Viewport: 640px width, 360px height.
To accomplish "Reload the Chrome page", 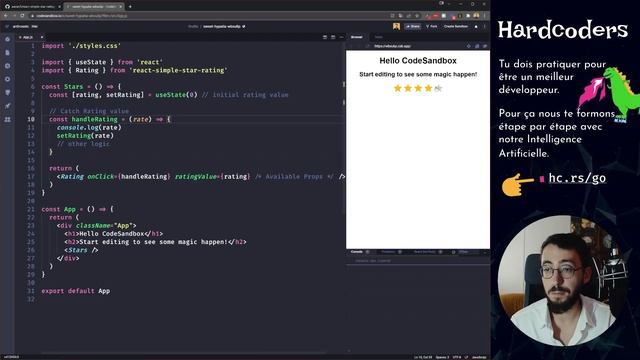I will (x=22, y=16).
